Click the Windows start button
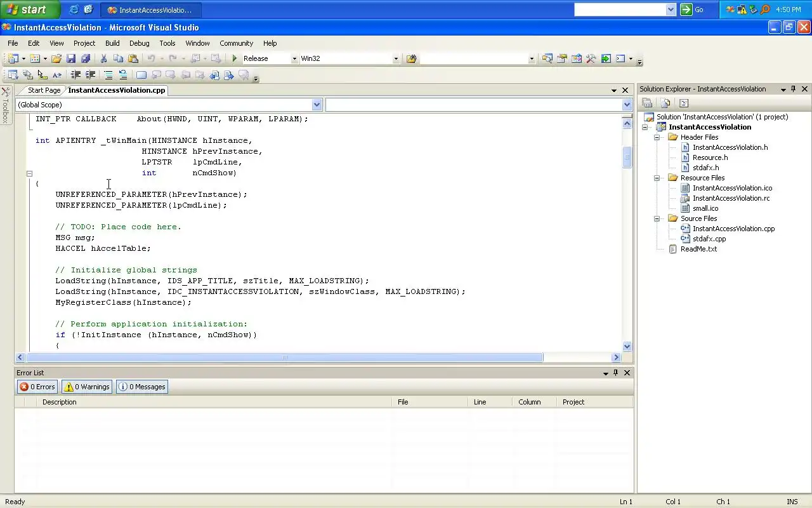Screen dimensions: 812x508 30,10
